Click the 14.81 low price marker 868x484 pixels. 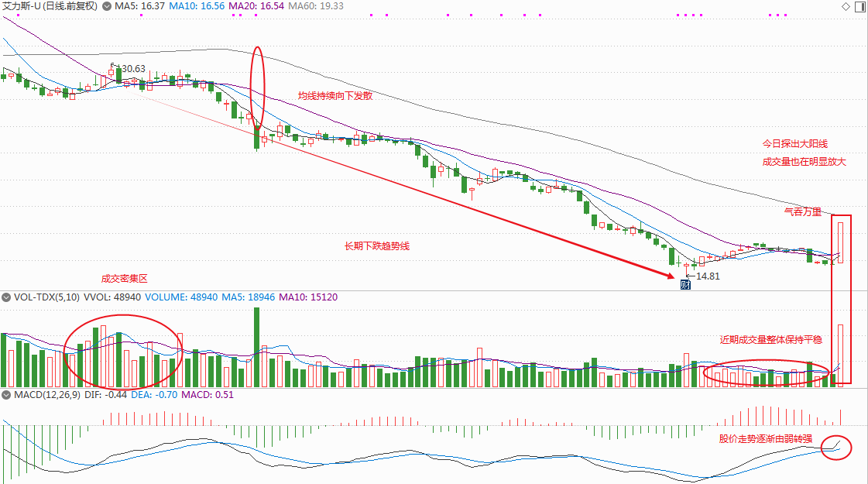708,276
